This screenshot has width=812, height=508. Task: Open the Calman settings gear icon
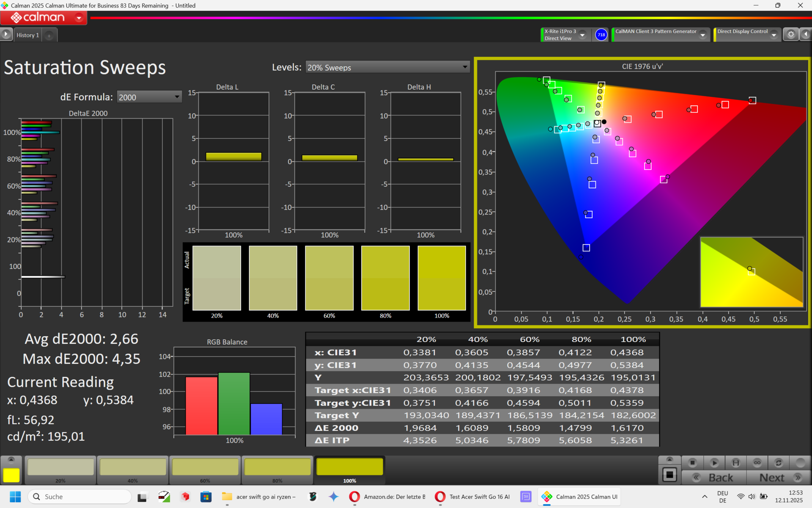click(790, 35)
